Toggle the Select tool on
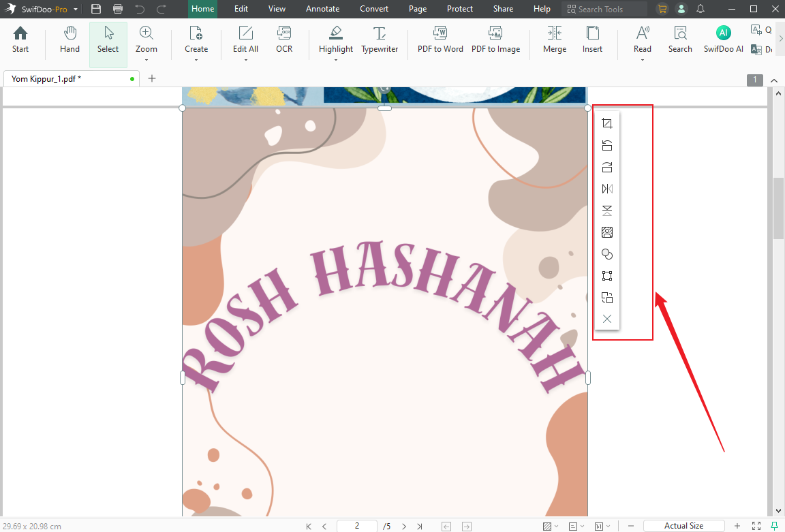This screenshot has height=532, width=785. [108, 39]
